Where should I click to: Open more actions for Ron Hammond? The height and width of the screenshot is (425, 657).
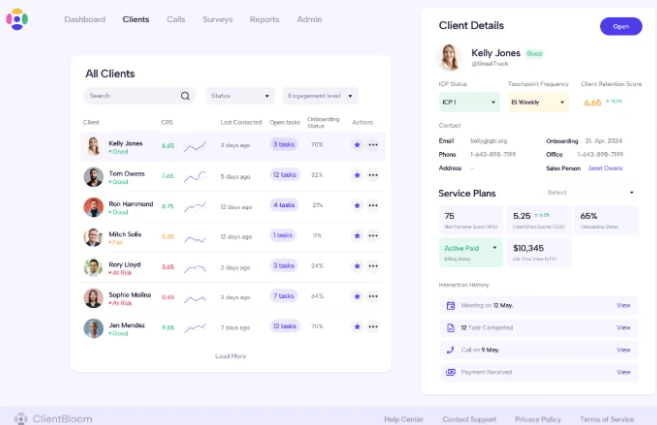point(373,205)
